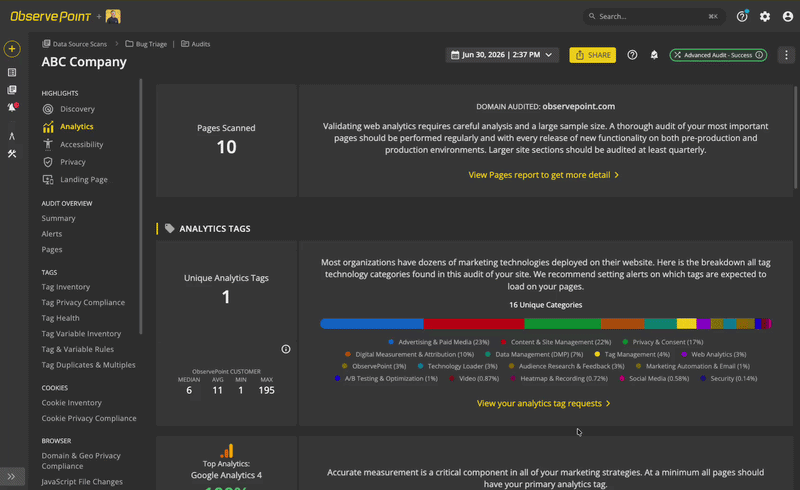Open the user account profile icon

point(788,16)
